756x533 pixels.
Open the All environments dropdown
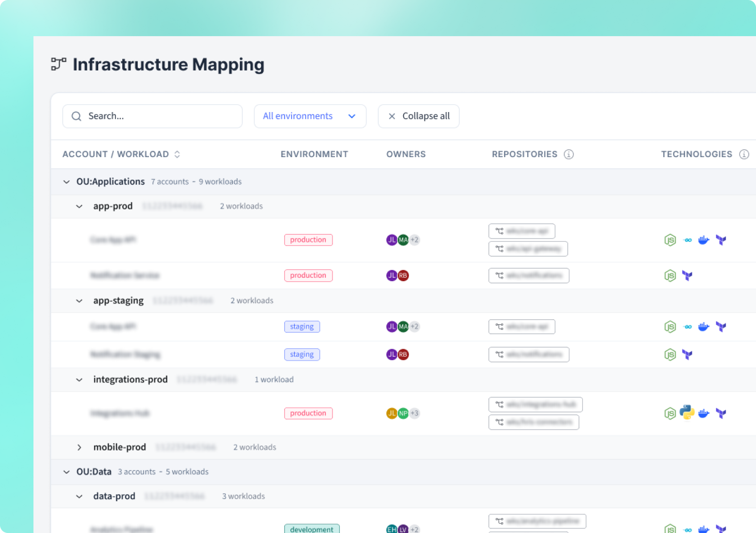tap(310, 117)
